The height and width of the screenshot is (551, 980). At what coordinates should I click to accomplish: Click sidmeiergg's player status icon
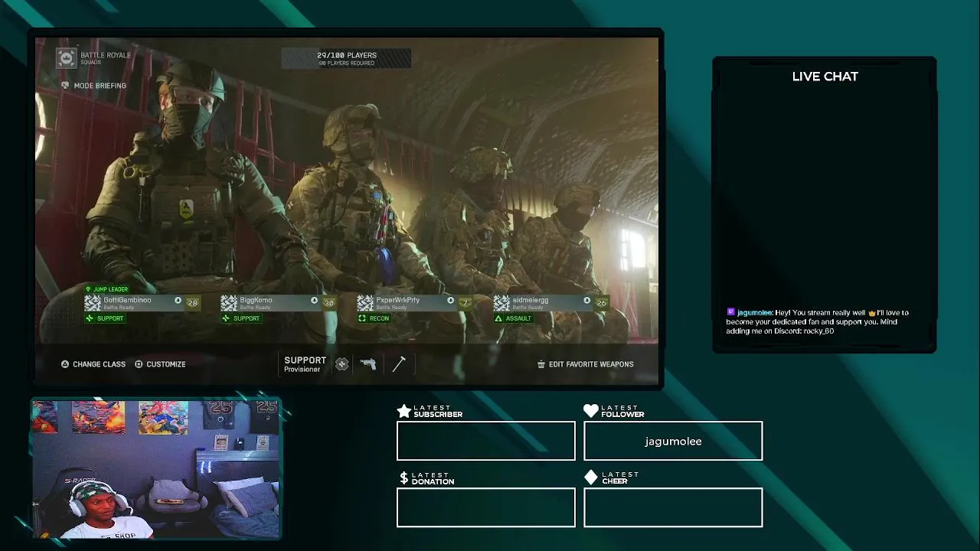(x=586, y=301)
